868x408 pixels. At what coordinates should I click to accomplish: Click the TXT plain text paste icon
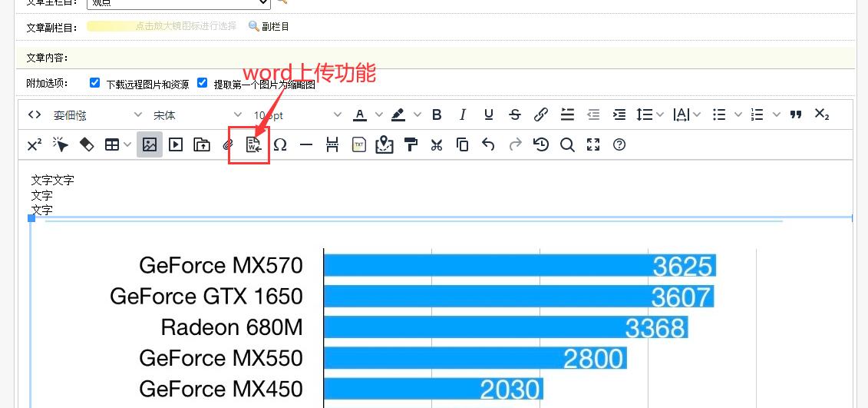tap(358, 144)
